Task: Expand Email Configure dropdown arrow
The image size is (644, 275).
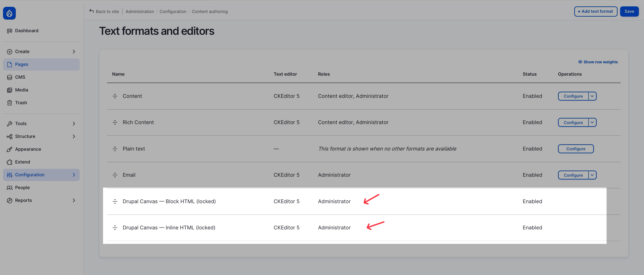Action: (x=592, y=175)
